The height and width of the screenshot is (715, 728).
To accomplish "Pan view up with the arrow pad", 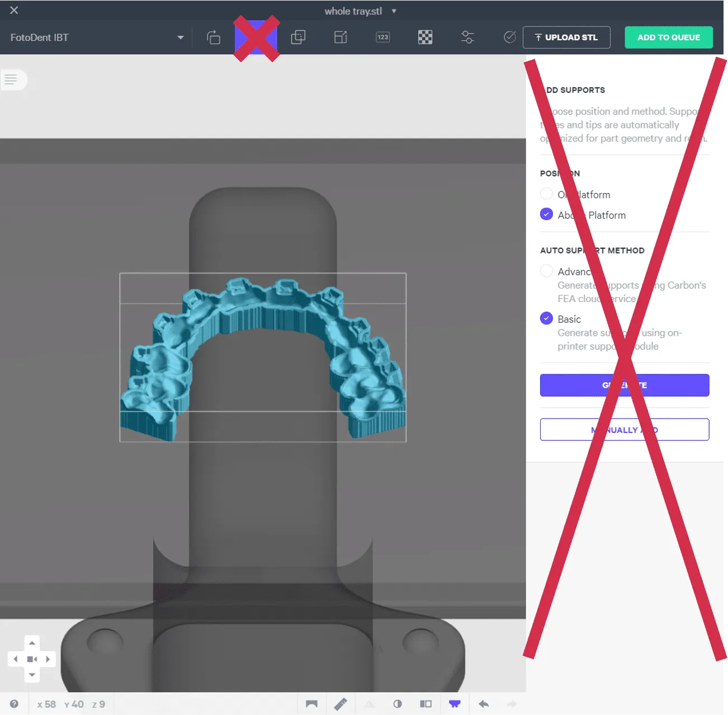I will pyautogui.click(x=32, y=643).
